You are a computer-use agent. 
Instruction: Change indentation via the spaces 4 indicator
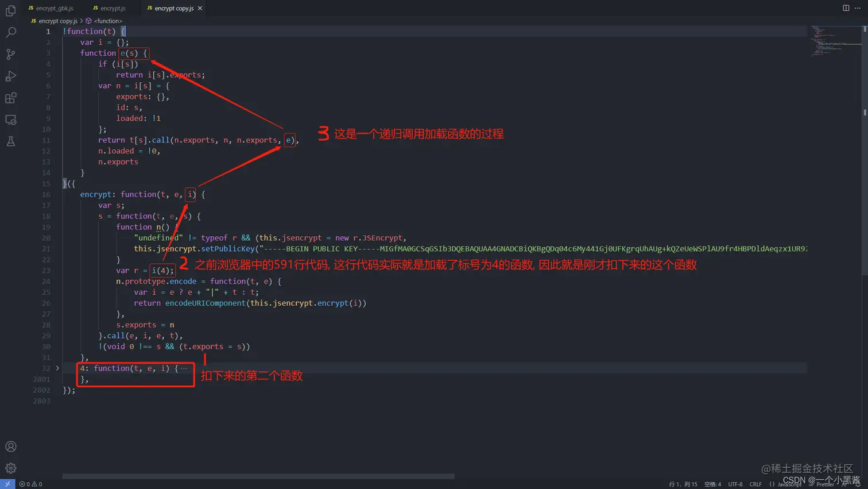pyautogui.click(x=712, y=484)
